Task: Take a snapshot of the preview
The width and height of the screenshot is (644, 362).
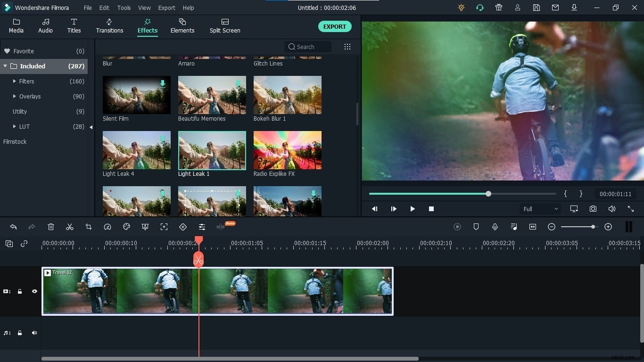Action: [593, 209]
